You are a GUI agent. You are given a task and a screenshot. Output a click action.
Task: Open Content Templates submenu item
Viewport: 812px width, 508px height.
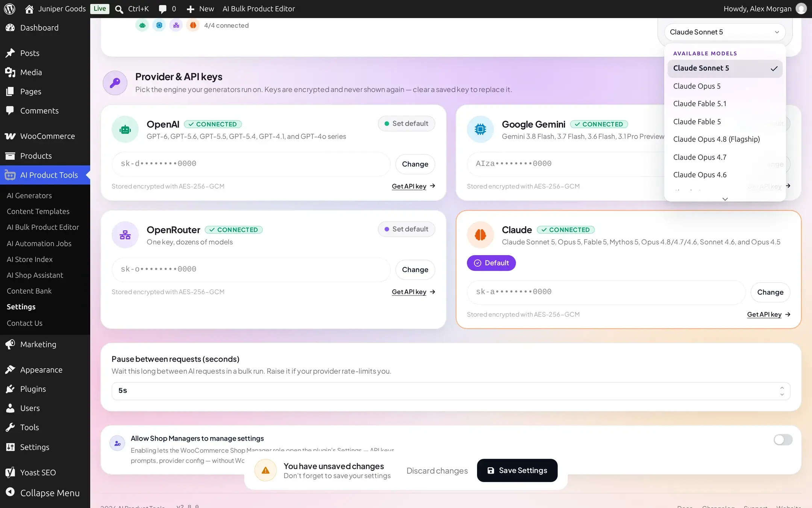38,211
